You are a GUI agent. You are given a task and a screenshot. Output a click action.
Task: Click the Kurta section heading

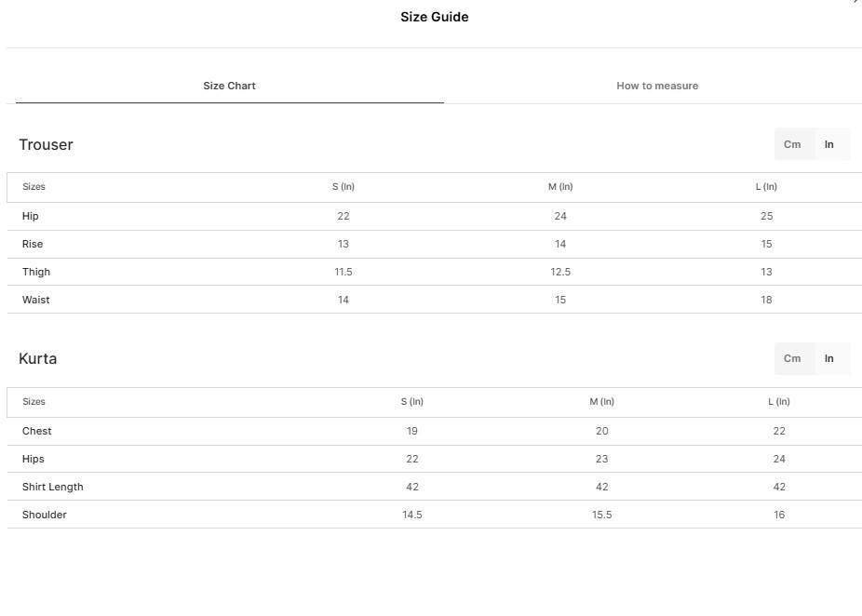coord(38,358)
